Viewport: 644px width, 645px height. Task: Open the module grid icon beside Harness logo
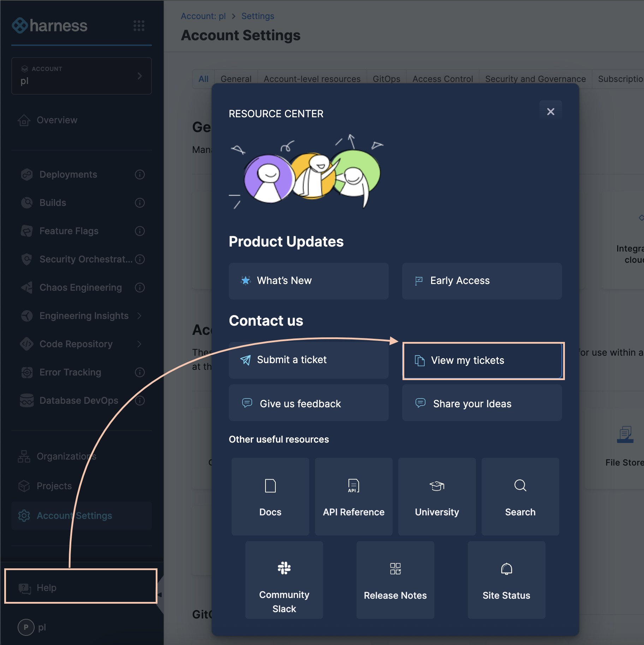(139, 26)
